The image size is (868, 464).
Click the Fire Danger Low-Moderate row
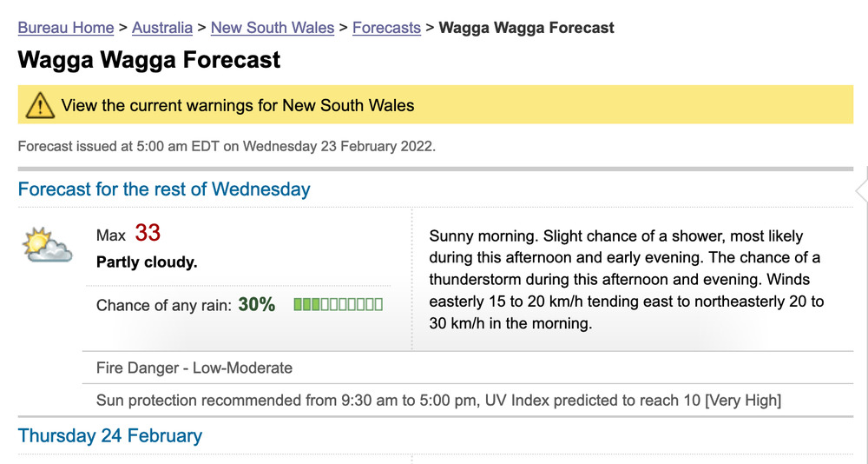coord(468,368)
